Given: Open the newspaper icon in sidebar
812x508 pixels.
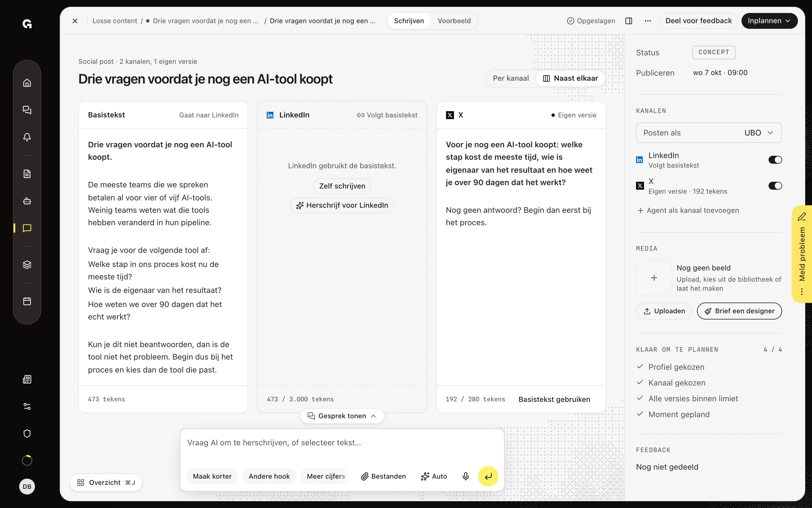Looking at the screenshot, I should [27, 379].
